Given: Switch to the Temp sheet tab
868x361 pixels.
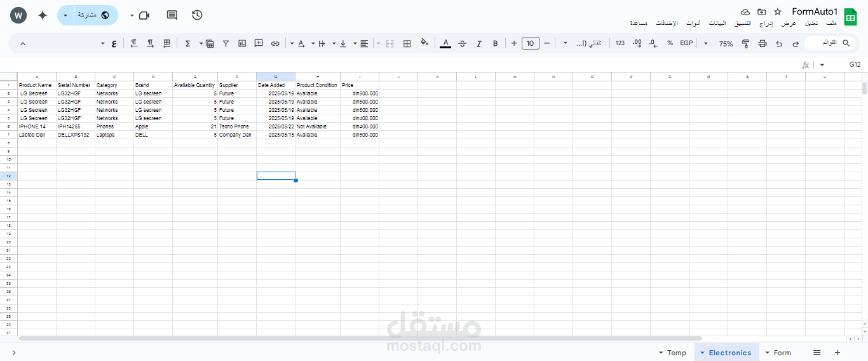Looking at the screenshot, I should pos(677,353).
